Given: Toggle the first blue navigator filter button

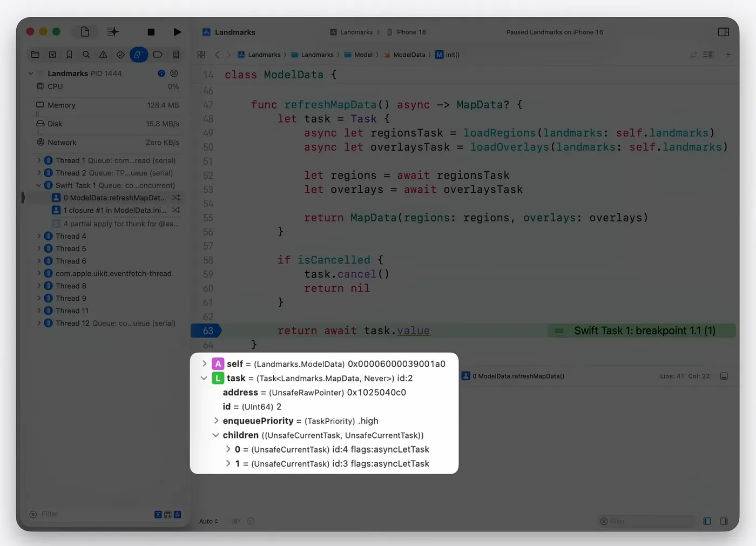Looking at the screenshot, I should (158, 514).
